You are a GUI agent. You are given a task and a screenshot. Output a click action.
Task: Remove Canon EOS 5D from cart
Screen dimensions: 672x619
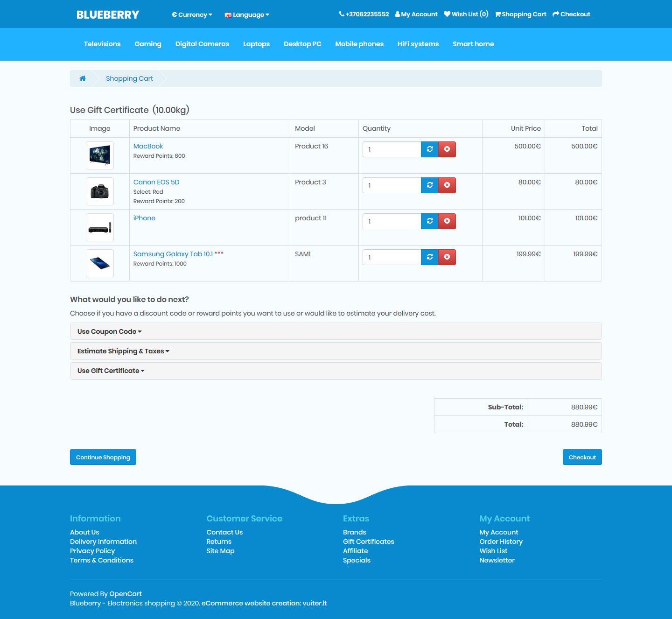tap(447, 185)
